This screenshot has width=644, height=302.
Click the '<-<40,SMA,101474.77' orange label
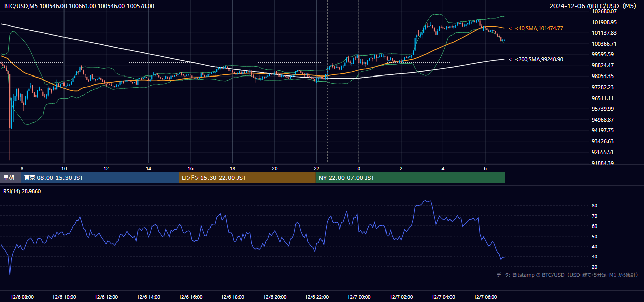click(536, 29)
